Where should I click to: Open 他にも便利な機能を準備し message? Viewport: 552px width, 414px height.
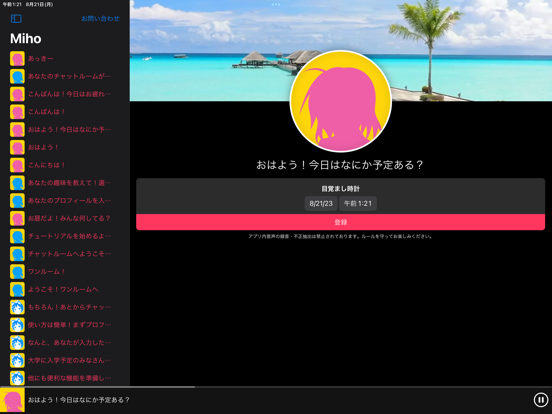[65, 378]
